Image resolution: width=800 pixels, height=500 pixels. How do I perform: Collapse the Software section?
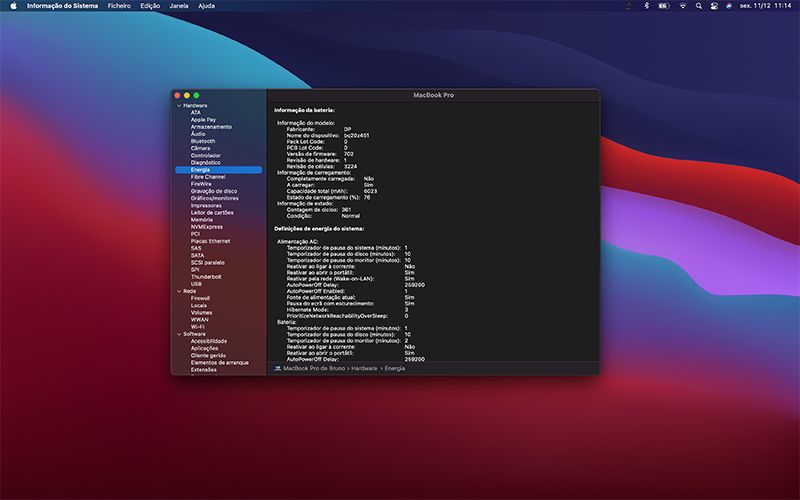[x=179, y=334]
